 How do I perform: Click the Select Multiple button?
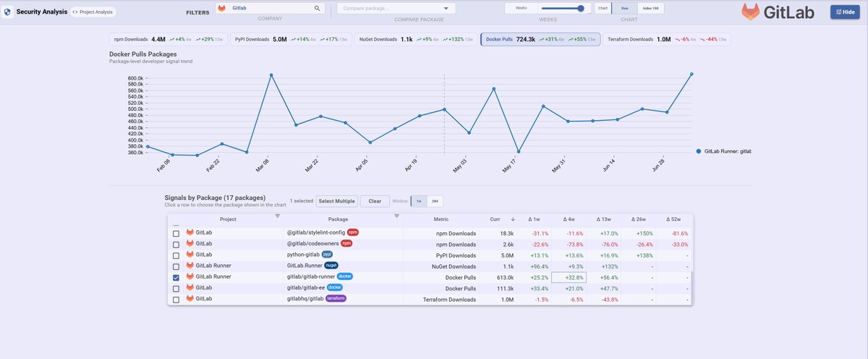pyautogui.click(x=337, y=200)
